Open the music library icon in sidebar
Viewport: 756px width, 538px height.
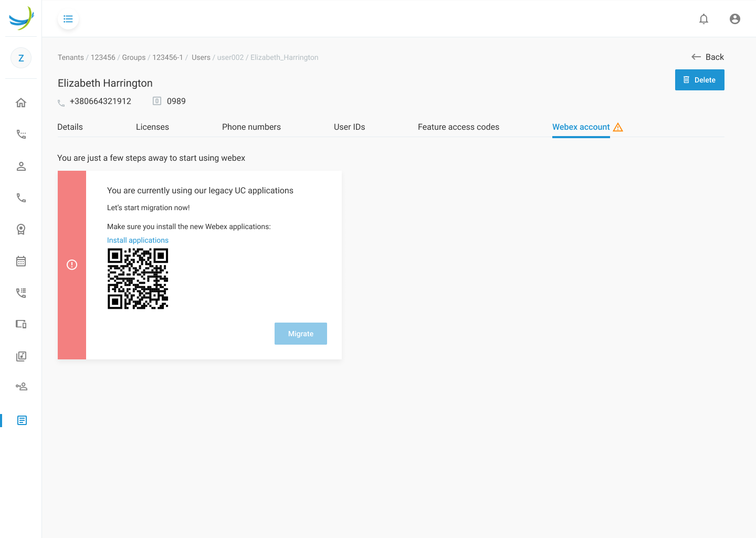click(x=21, y=356)
